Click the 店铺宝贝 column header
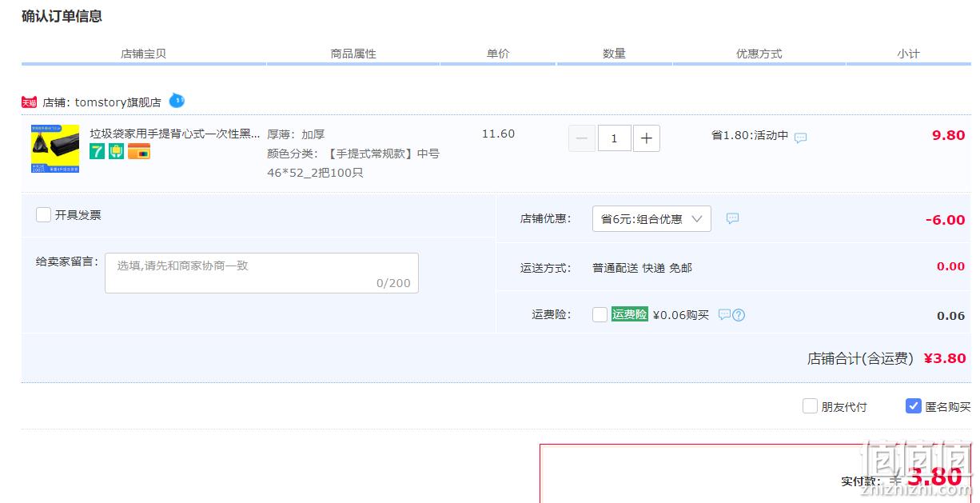 (144, 54)
